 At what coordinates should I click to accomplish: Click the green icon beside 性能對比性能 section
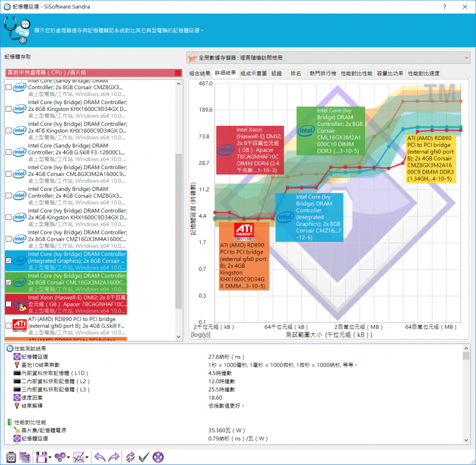(x=10, y=422)
